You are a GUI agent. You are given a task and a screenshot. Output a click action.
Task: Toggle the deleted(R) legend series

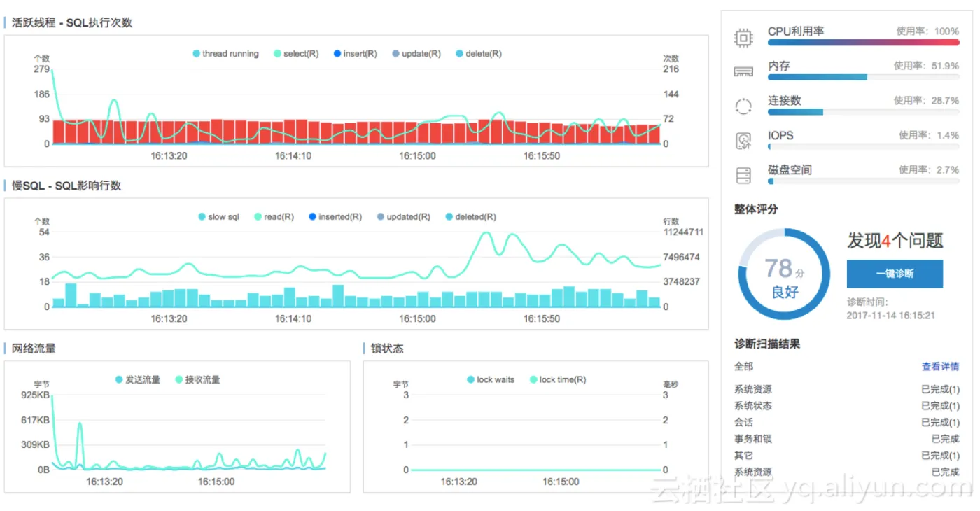click(471, 217)
